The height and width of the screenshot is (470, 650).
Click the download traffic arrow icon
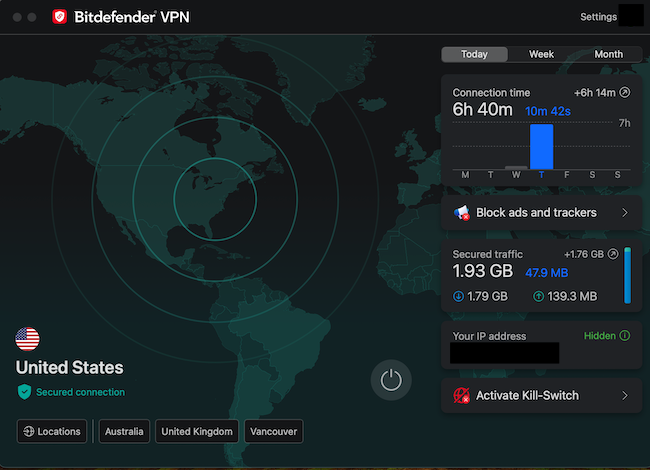pyautogui.click(x=458, y=296)
